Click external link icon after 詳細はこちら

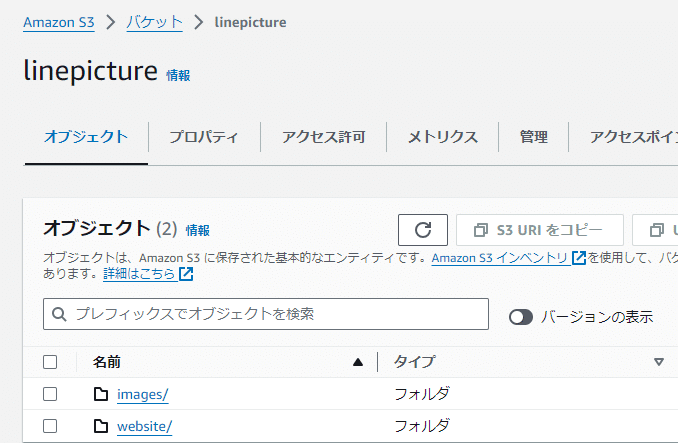(x=186, y=274)
